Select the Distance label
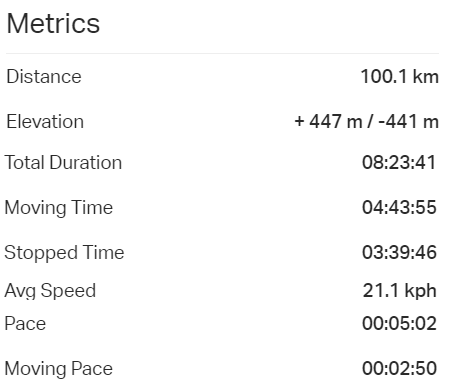Image resolution: width=451 pixels, height=391 pixels. coord(44,77)
